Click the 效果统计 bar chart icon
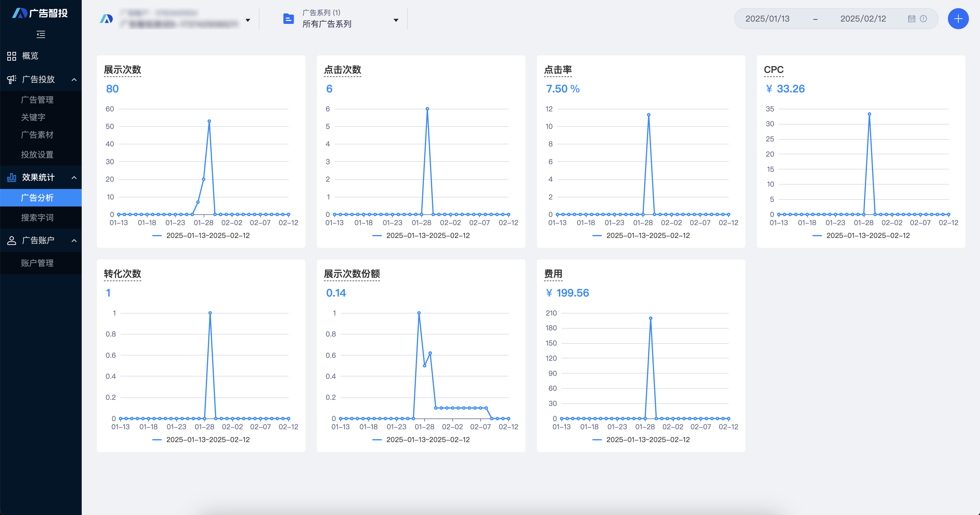 pos(11,177)
